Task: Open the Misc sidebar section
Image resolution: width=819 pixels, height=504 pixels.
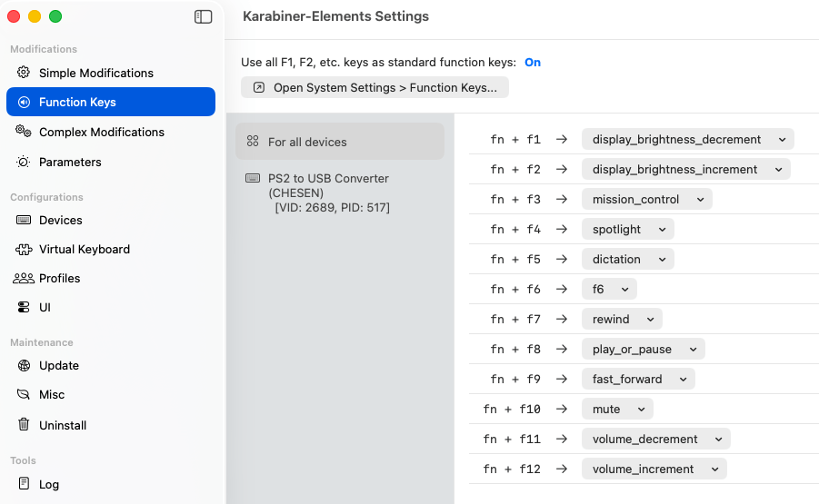Action: tap(52, 394)
